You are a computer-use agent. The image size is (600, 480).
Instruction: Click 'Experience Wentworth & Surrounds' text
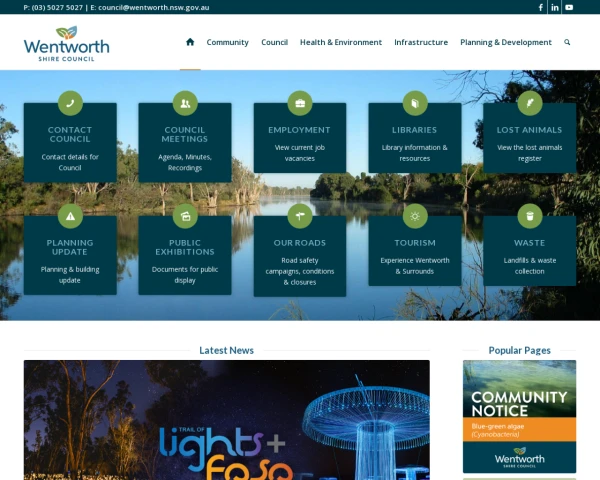[415, 266]
